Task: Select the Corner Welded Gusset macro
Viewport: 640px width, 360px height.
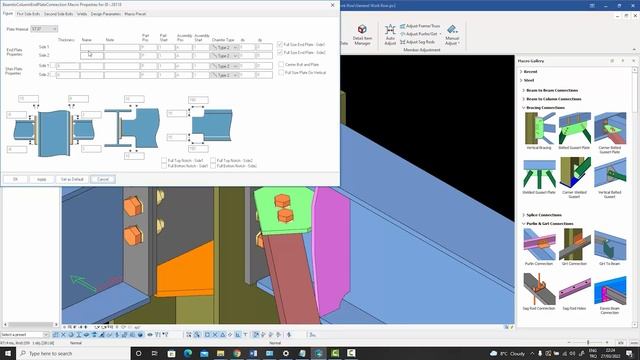Action: [574, 178]
